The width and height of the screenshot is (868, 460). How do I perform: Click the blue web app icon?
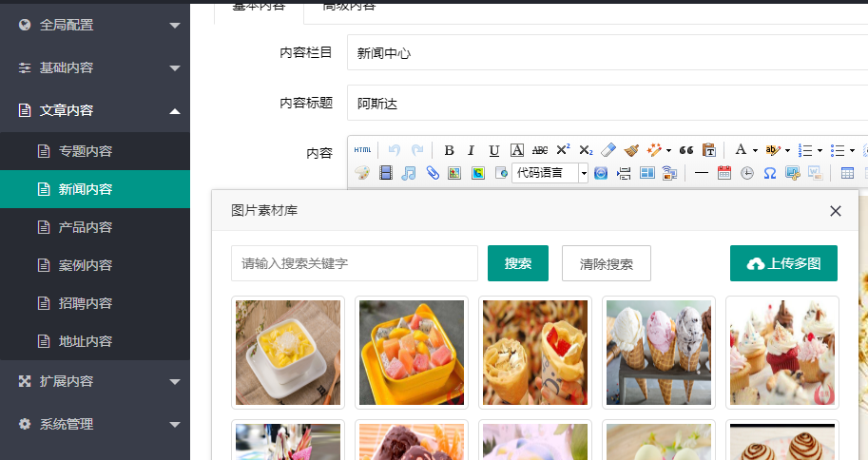point(601,173)
